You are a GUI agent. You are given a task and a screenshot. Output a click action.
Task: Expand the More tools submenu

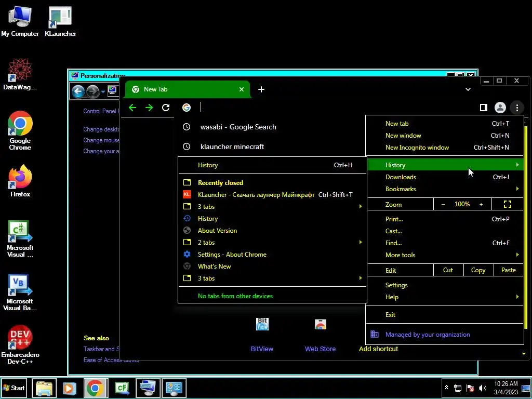(x=445, y=255)
